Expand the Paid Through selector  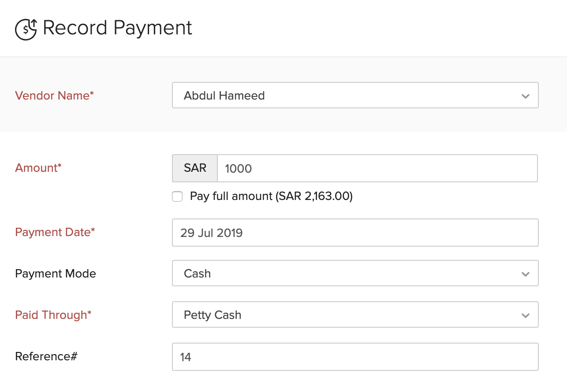pyautogui.click(x=525, y=314)
